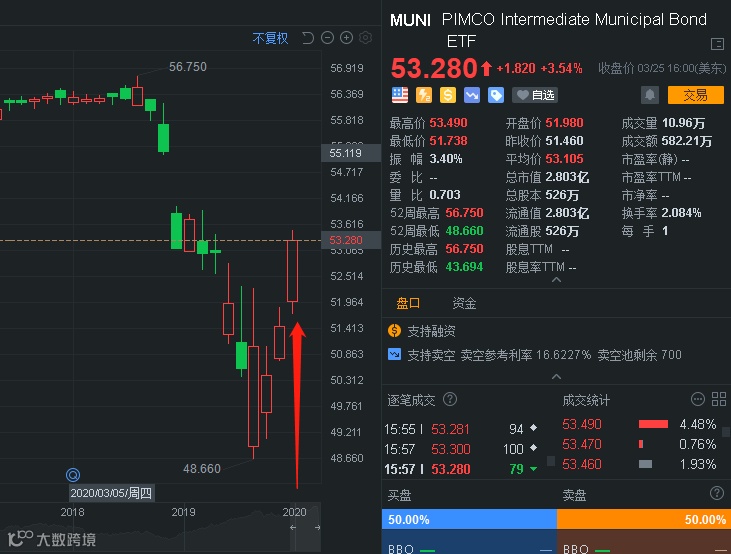The height and width of the screenshot is (554, 731).
Task: Open the more options icon near 成交统计
Action: [698, 399]
